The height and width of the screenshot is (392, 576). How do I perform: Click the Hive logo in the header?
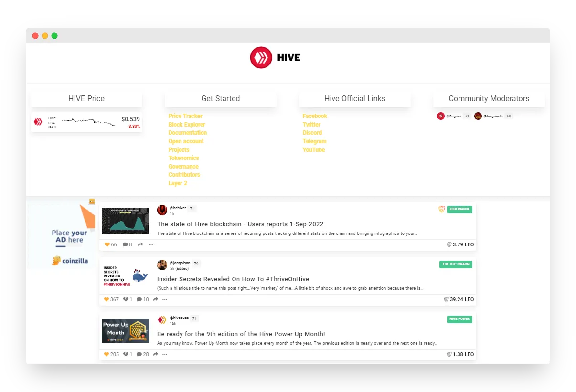tap(275, 58)
